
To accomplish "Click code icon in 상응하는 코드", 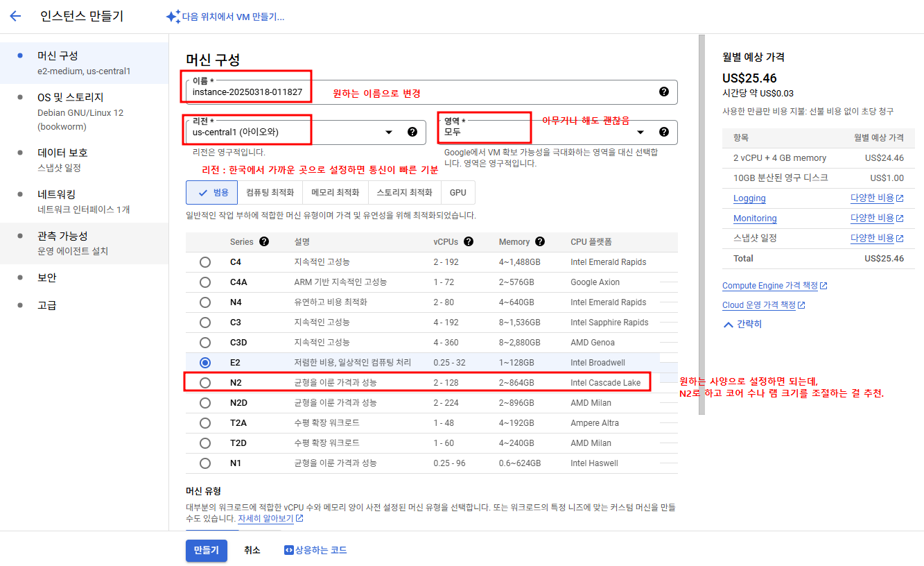I will coord(289,550).
